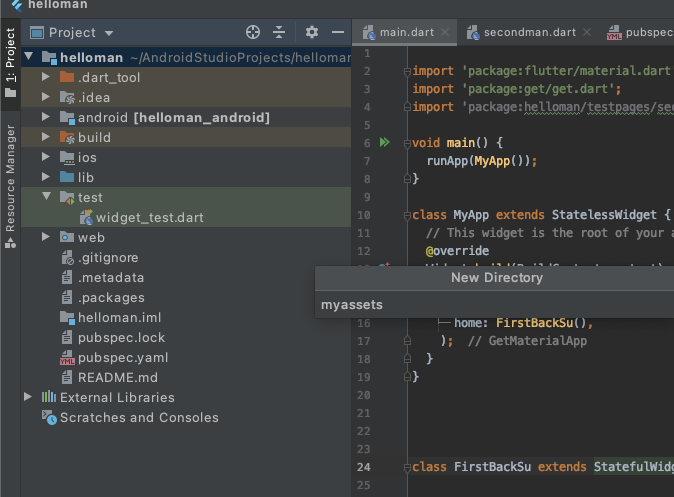Image resolution: width=674 pixels, height=497 pixels.
Task: Click the External Libraries bars icon
Action: coord(49,396)
